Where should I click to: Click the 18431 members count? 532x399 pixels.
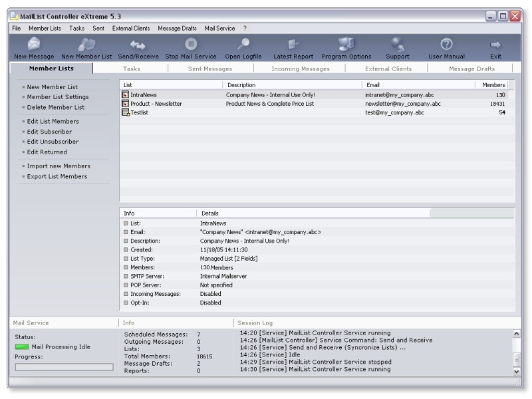click(x=497, y=104)
